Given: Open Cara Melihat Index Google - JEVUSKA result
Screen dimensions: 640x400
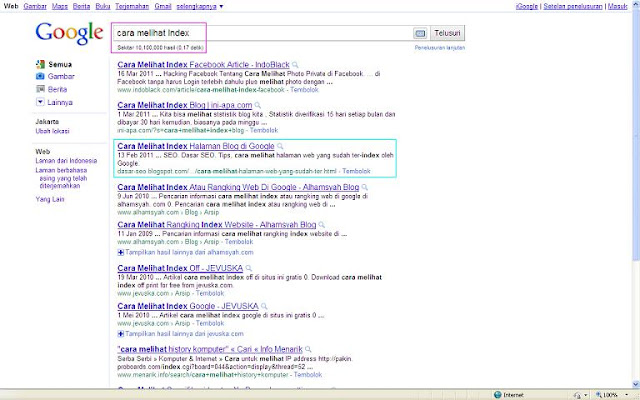Looking at the screenshot, I should click(x=188, y=306).
